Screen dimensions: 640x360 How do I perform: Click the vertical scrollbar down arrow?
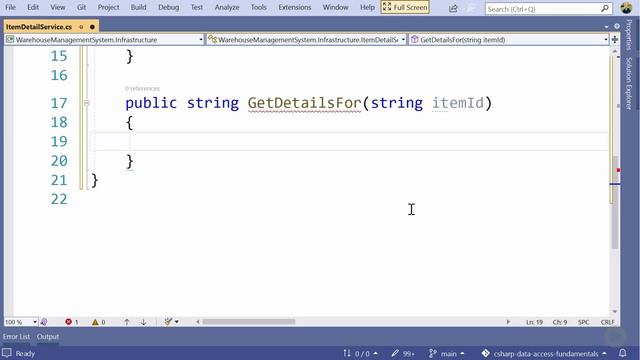tap(615, 312)
